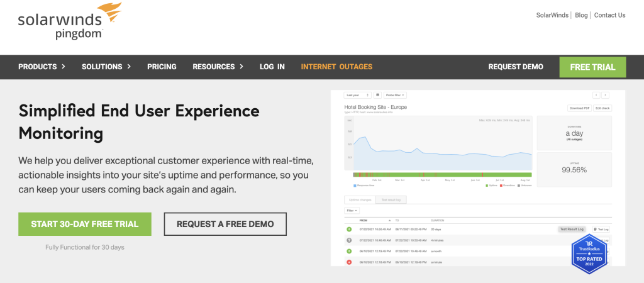Viewport: 644px width, 283px height.
Task: Click the Free Trial button
Action: pyautogui.click(x=592, y=67)
